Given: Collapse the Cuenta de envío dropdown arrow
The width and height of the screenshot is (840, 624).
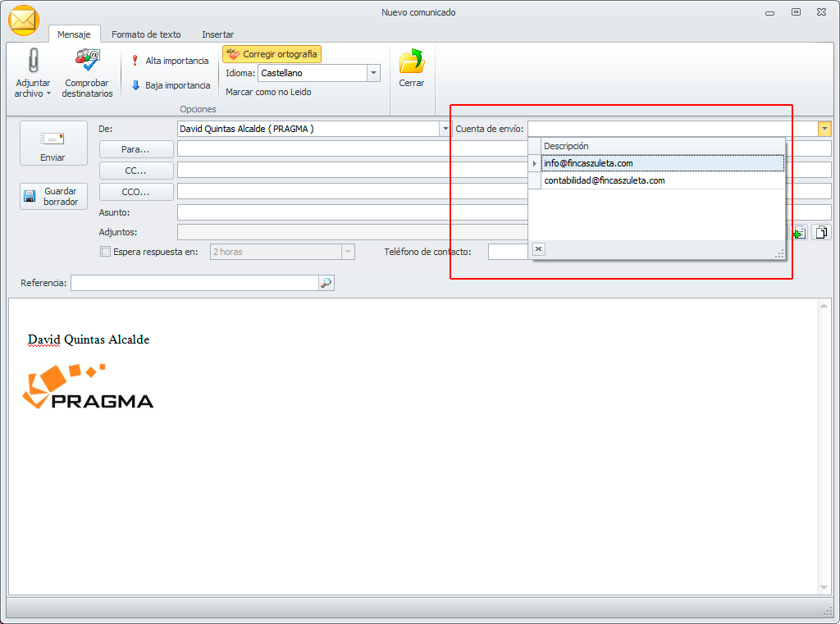Looking at the screenshot, I should pos(824,129).
